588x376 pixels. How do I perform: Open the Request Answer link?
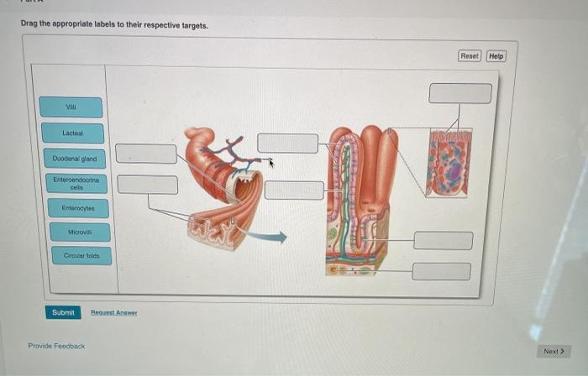(x=114, y=312)
